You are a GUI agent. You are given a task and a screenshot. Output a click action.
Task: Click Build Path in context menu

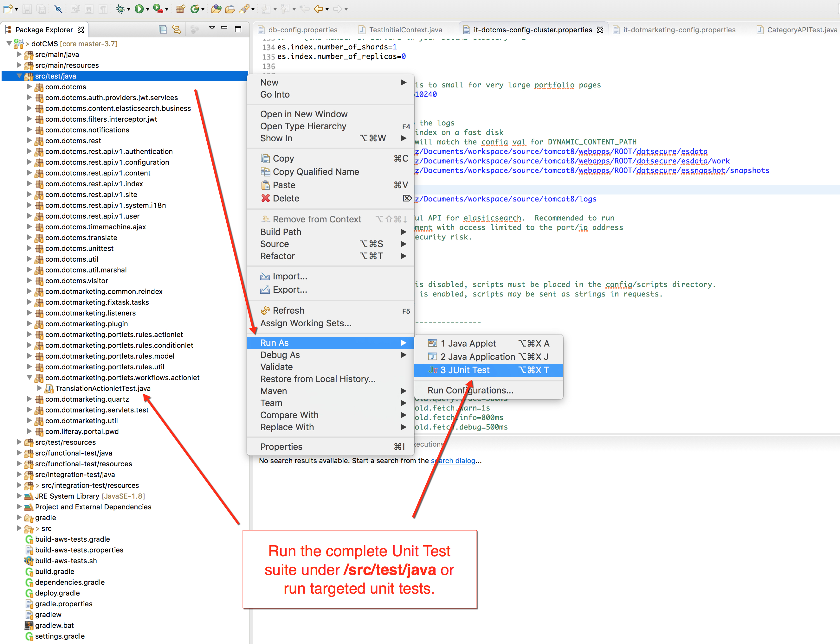tap(331, 232)
